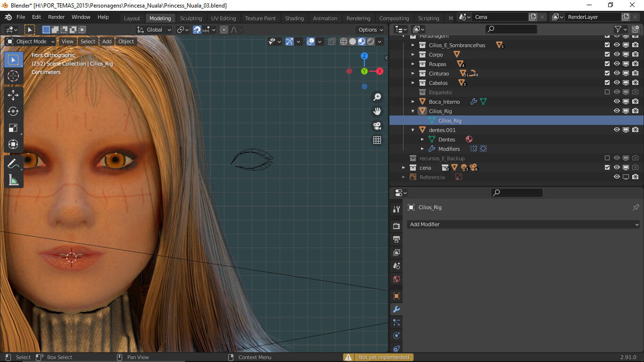Open the Global transform orientation dropdown
This screenshot has width=644, height=362.
[154, 30]
